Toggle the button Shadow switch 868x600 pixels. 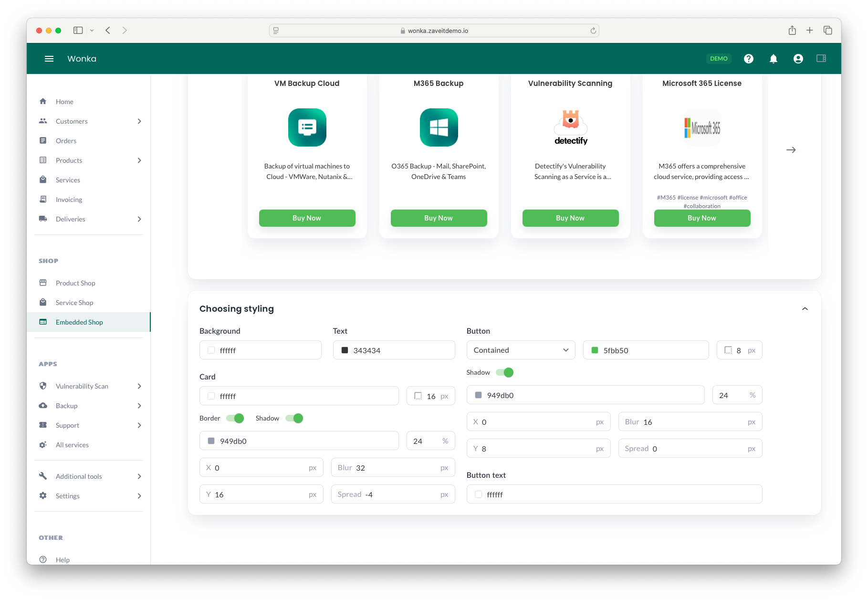click(x=504, y=372)
